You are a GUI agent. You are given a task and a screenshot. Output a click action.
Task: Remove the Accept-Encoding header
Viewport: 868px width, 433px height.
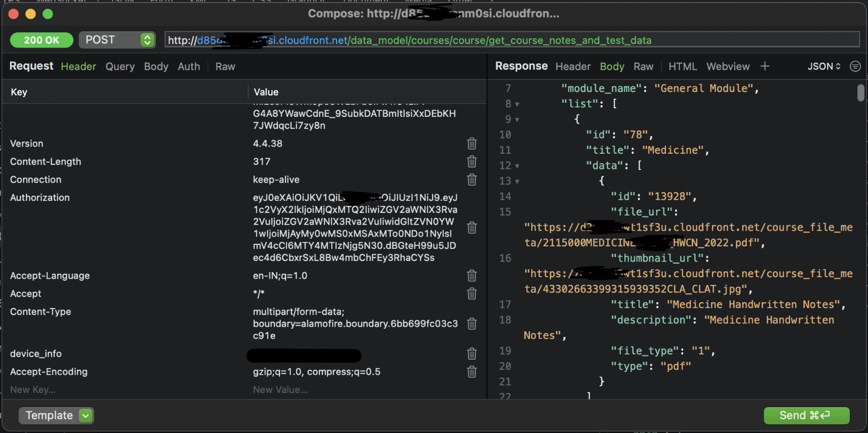471,372
